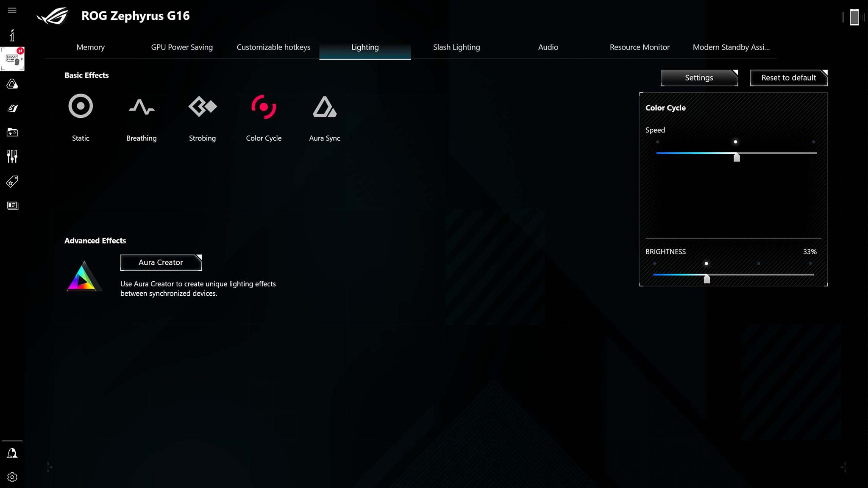Expand the GPU Power Saving options

[x=182, y=47]
